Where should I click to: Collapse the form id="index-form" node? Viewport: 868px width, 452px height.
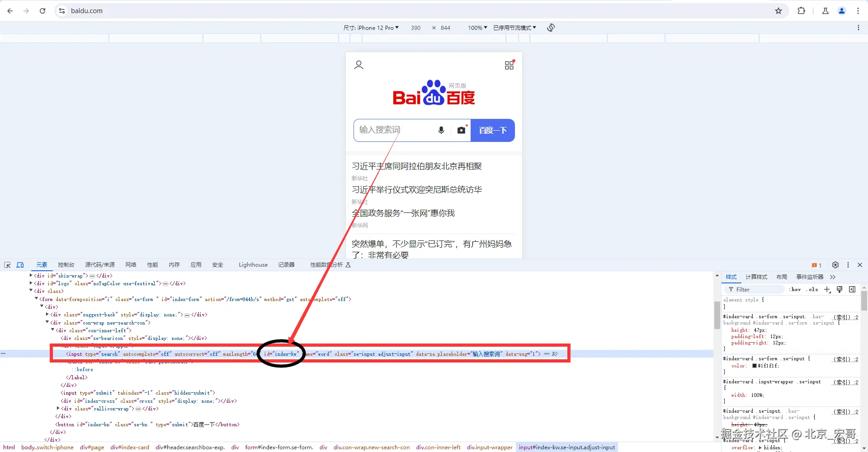point(36,299)
